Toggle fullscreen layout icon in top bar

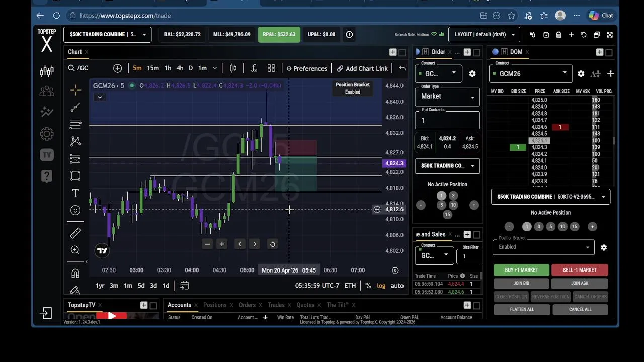(x=610, y=35)
